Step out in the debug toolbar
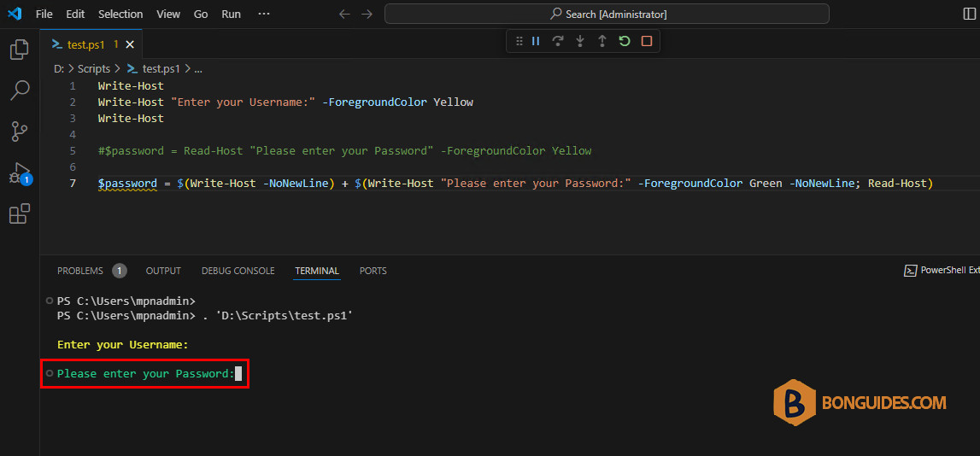This screenshot has width=980, height=456. click(601, 41)
